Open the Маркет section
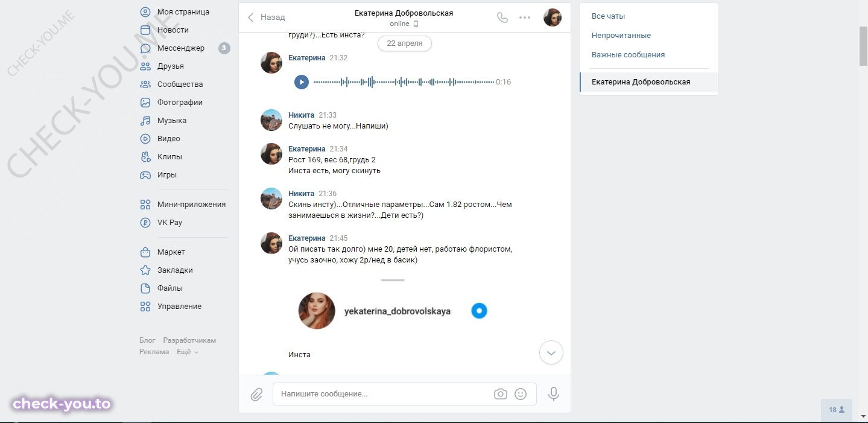868x423 pixels. point(171,252)
